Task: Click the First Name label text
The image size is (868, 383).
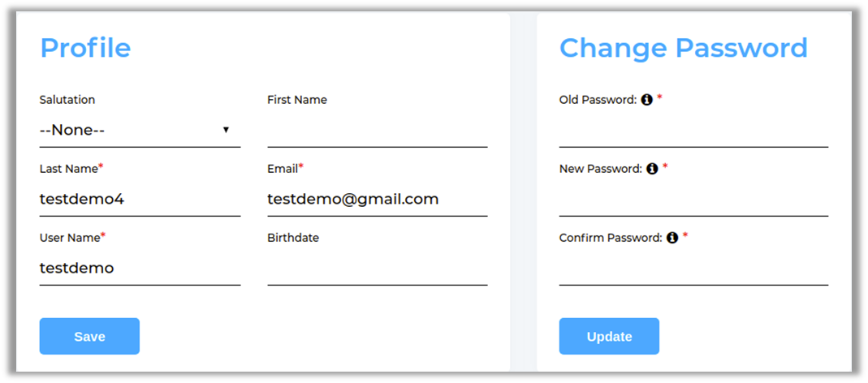Action: pyautogui.click(x=297, y=100)
